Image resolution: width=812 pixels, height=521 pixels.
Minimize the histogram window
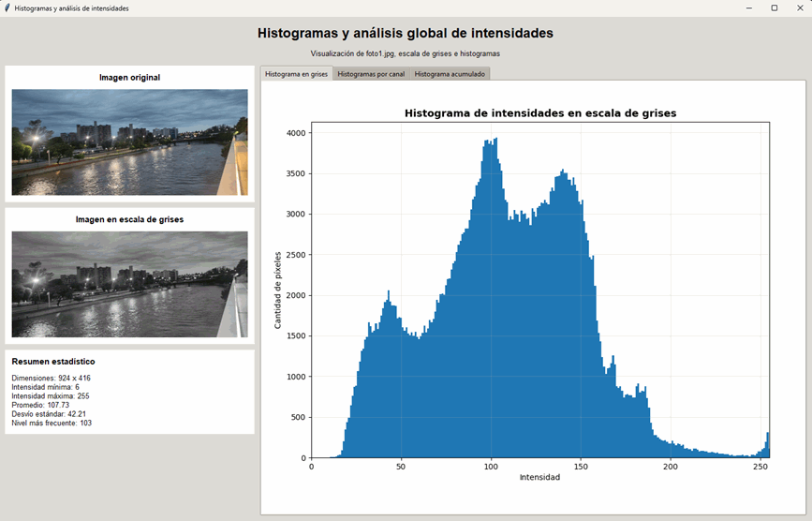click(749, 8)
